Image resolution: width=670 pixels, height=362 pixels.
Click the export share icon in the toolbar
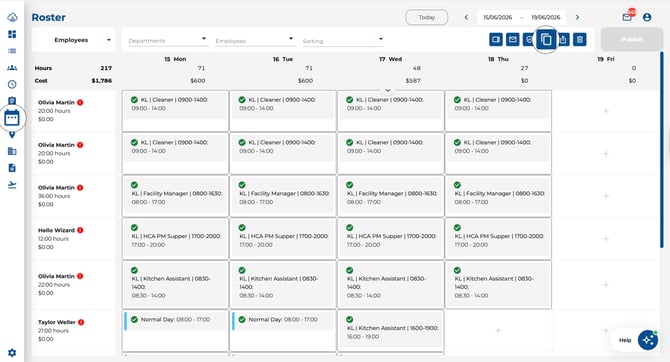click(x=563, y=40)
